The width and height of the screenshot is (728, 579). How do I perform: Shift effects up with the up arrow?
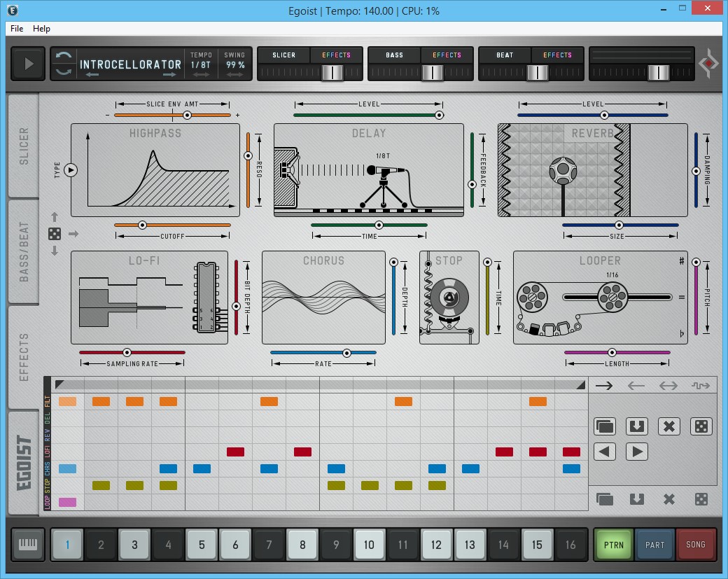(x=55, y=217)
